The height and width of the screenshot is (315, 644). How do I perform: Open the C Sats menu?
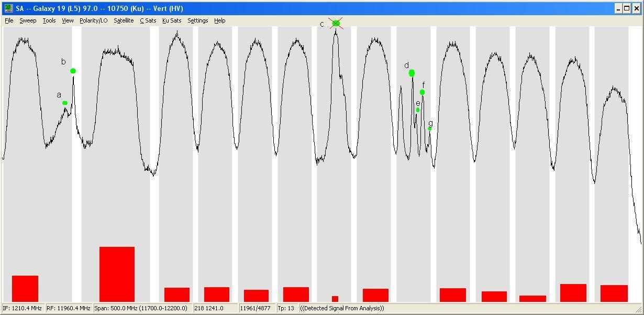(148, 20)
